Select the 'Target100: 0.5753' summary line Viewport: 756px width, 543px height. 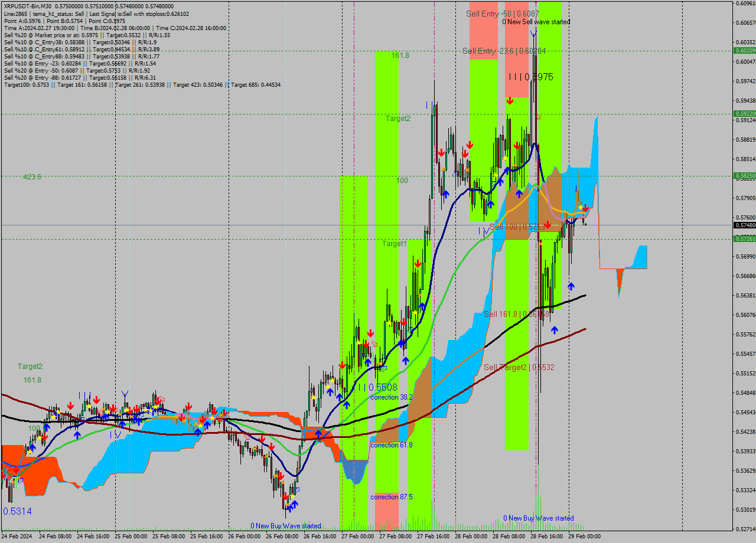click(142, 85)
